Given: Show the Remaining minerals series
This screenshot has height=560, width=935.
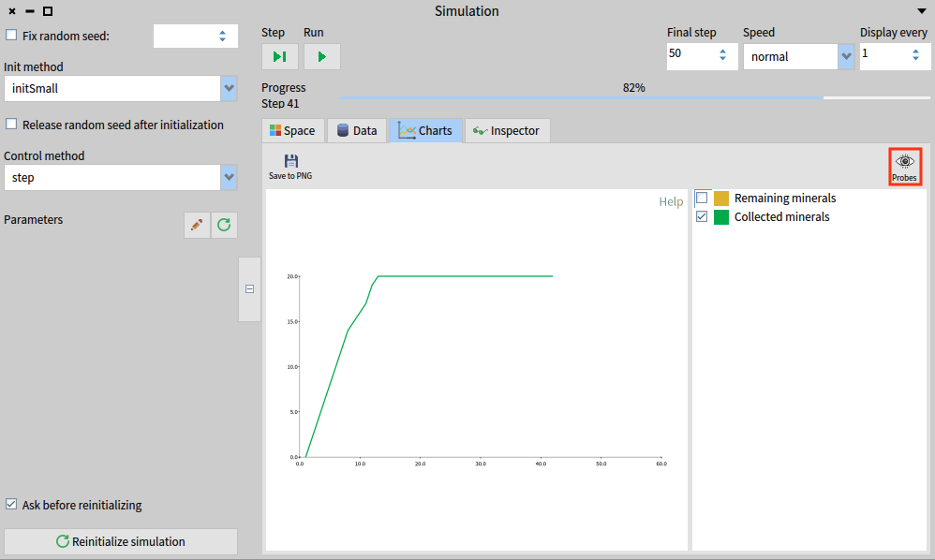Looking at the screenshot, I should (x=702, y=199).
